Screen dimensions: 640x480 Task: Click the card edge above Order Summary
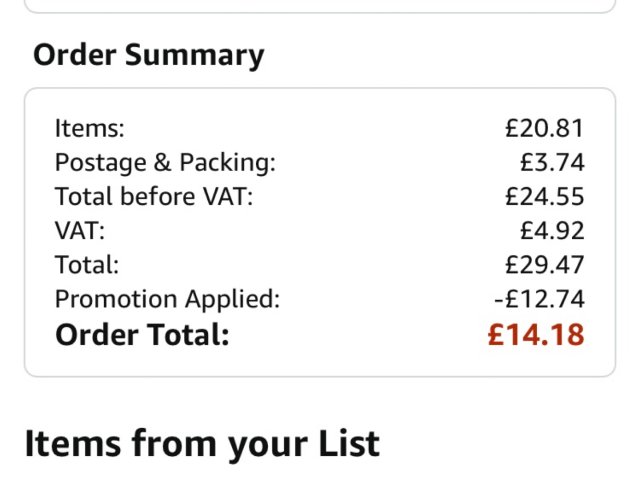320,11
